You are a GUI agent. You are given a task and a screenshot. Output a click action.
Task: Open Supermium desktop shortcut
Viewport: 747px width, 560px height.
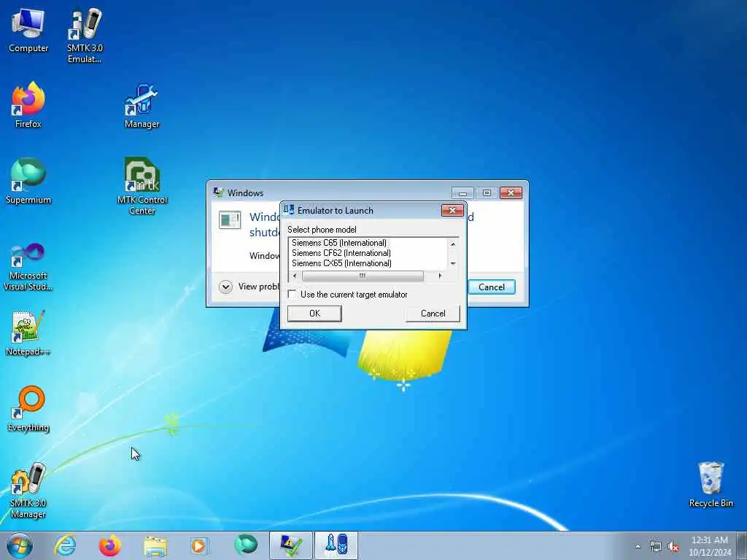click(x=28, y=181)
